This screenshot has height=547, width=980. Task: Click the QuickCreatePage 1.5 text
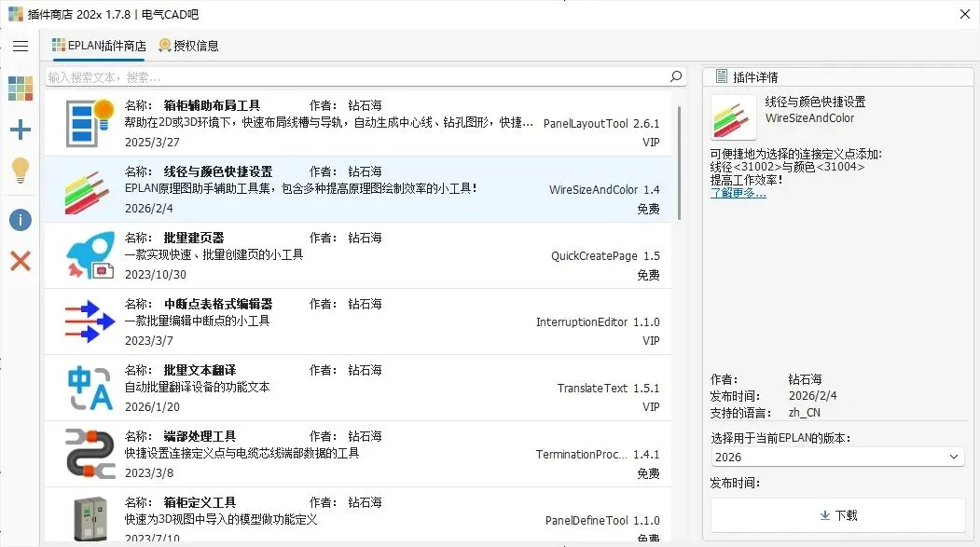point(605,256)
